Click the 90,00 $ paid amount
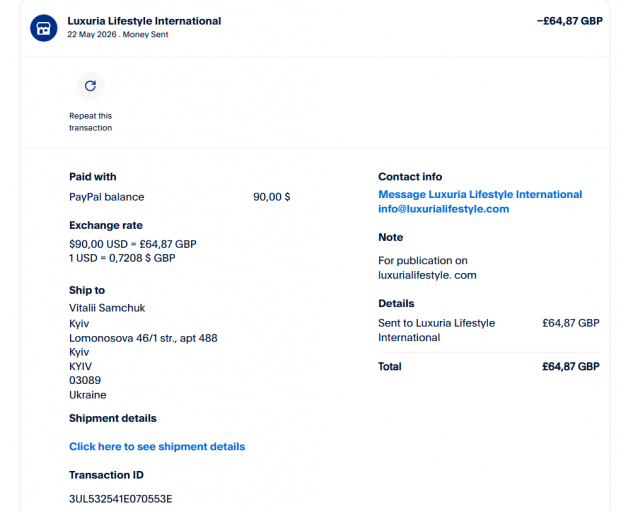 pyautogui.click(x=272, y=197)
